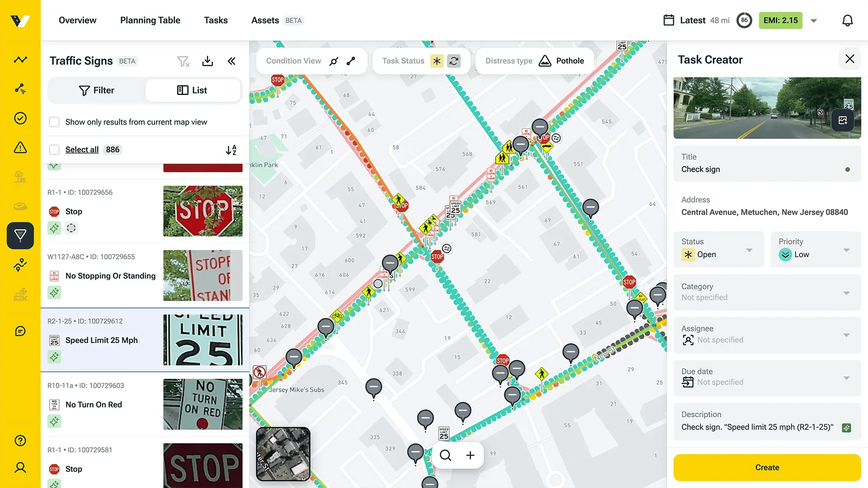Click the download icon in Traffic Signs panel
The width and height of the screenshot is (868, 488).
(x=207, y=61)
